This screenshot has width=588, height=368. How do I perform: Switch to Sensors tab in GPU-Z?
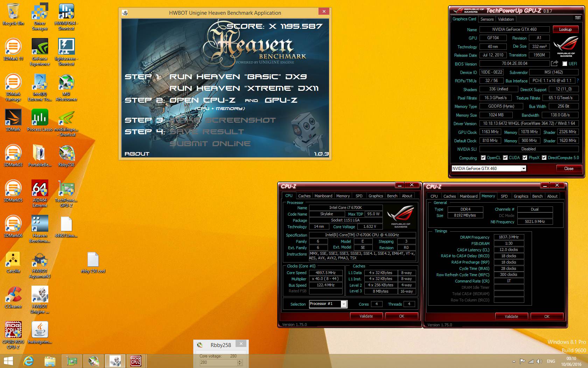487,19
